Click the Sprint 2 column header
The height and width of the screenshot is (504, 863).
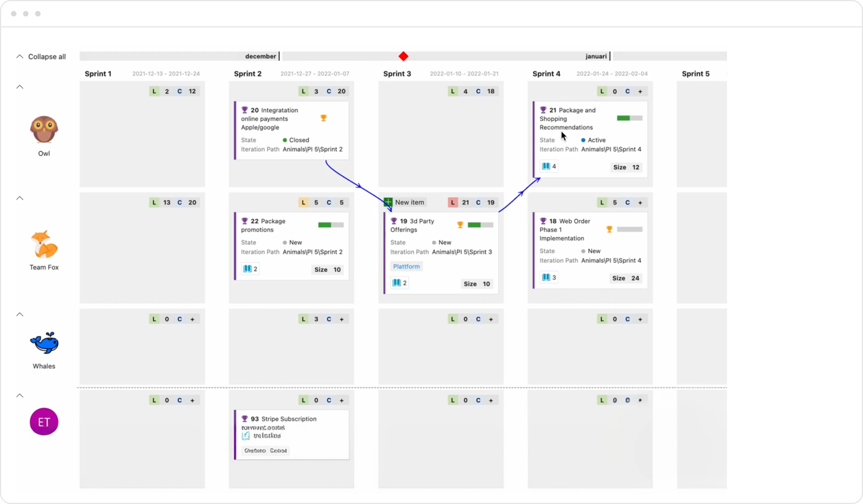(248, 74)
